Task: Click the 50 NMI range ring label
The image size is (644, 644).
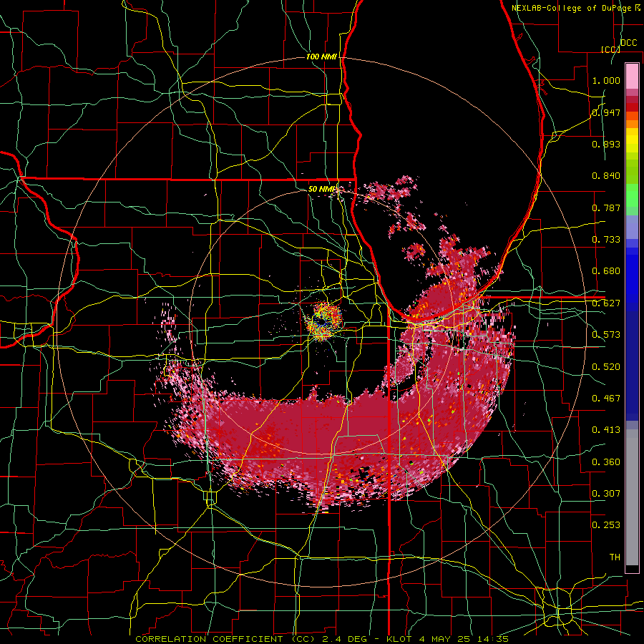Action: (x=323, y=189)
